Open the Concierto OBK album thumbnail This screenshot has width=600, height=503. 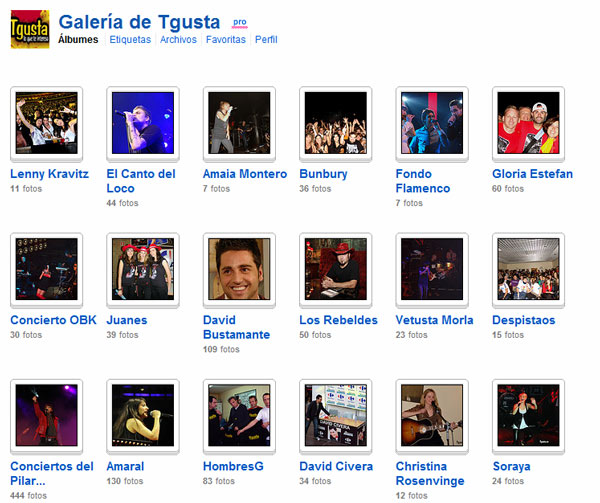click(x=46, y=269)
